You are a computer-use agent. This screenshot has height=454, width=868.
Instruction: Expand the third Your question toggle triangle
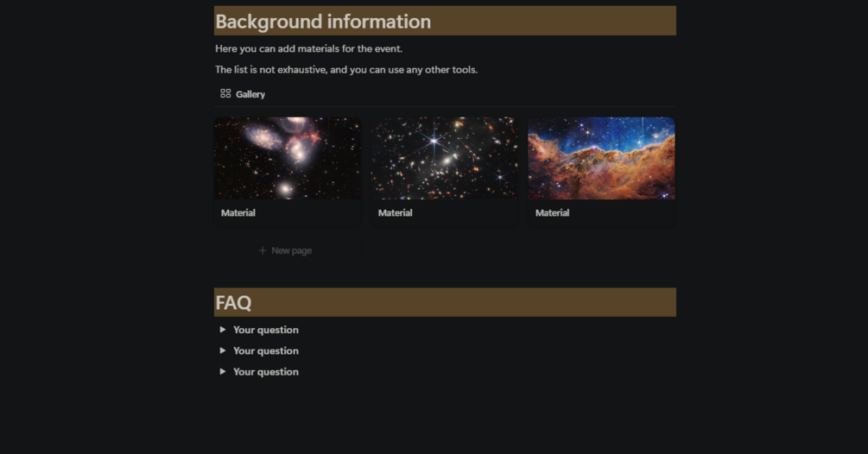point(223,372)
